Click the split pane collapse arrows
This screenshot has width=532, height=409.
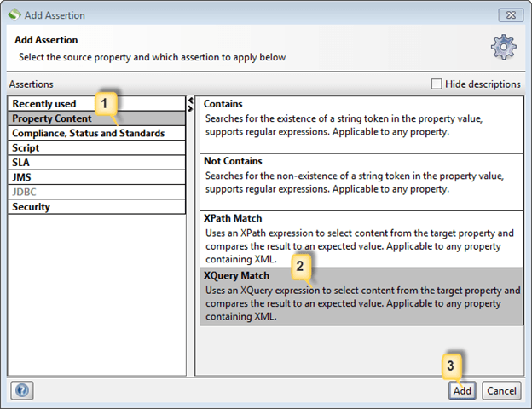click(190, 104)
